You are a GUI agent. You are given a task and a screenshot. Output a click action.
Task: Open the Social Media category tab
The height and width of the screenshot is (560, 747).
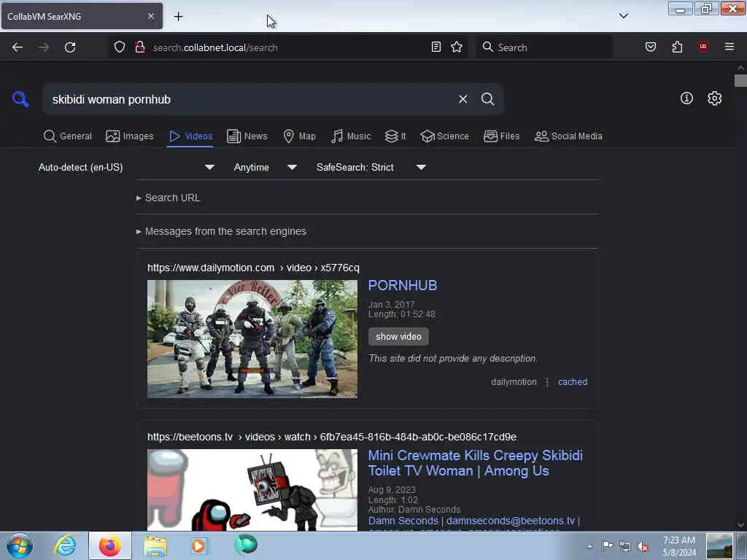coord(568,136)
